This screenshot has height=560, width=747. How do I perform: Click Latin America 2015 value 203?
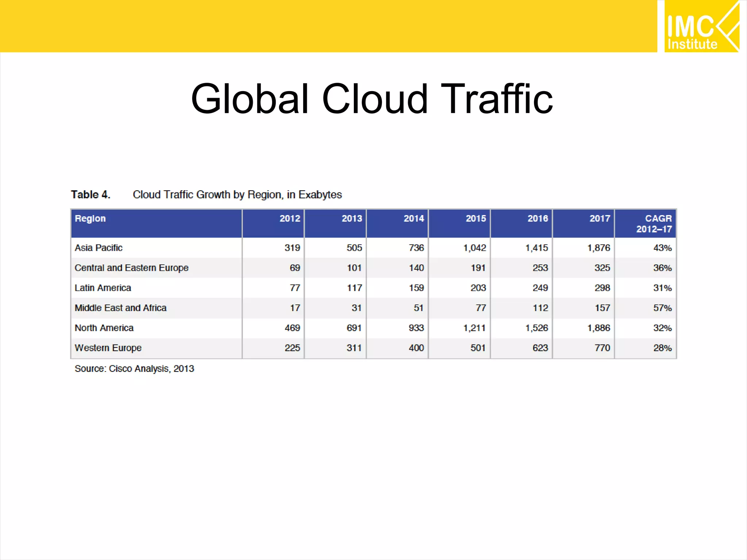479,288
